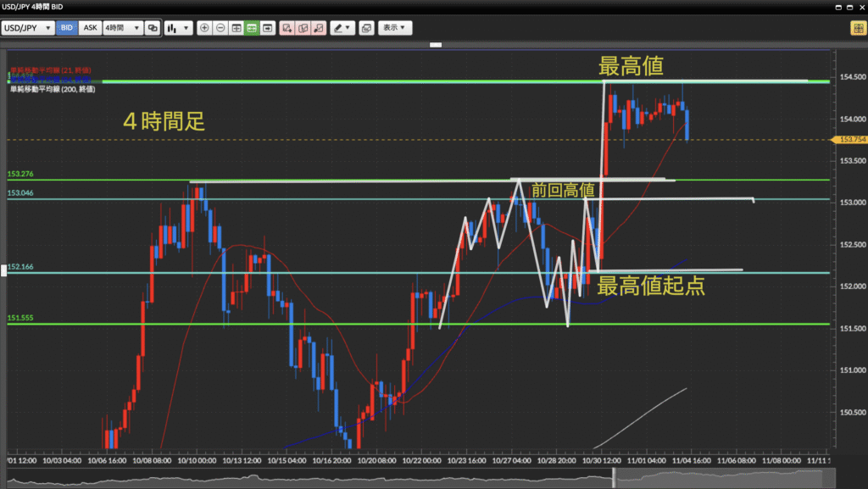Open the 表示 display menu
The width and height of the screenshot is (868, 489).
pyautogui.click(x=395, y=28)
